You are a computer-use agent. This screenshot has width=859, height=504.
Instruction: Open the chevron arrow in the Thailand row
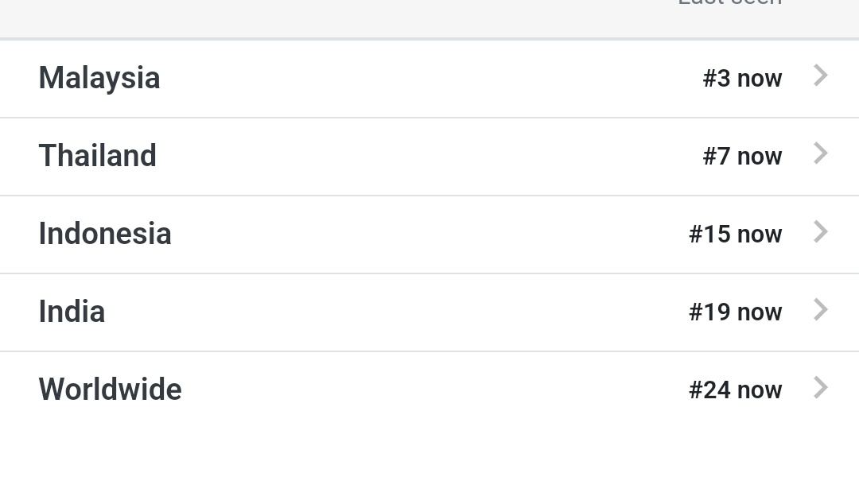tap(820, 153)
